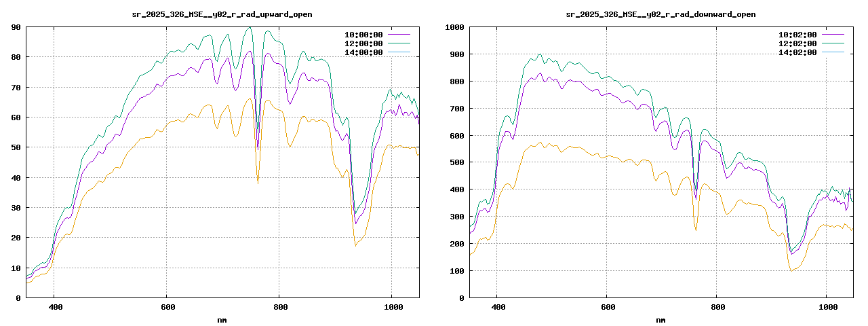The height and width of the screenshot is (326, 868).
Task: Click the 800 tick on right x-axis
Action: click(717, 307)
